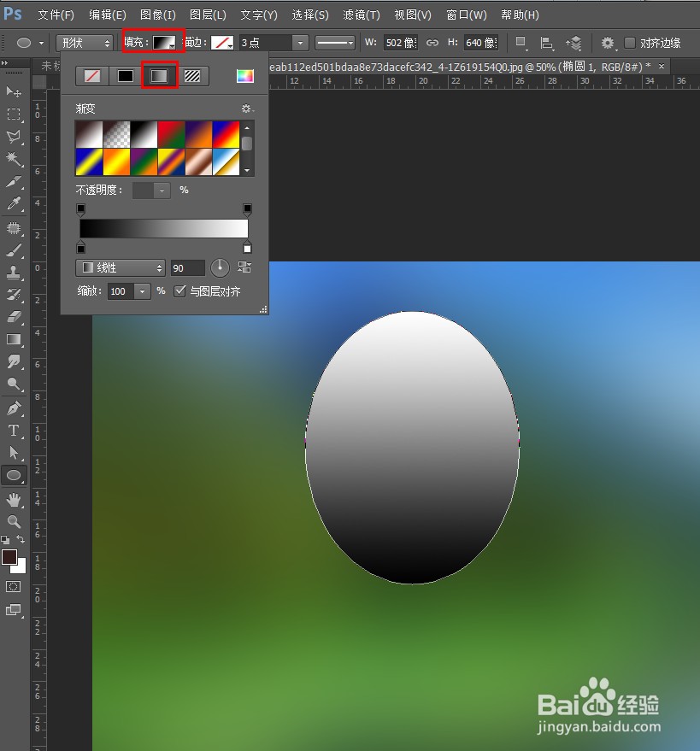Select the black to white gradient preset

[x=144, y=134]
